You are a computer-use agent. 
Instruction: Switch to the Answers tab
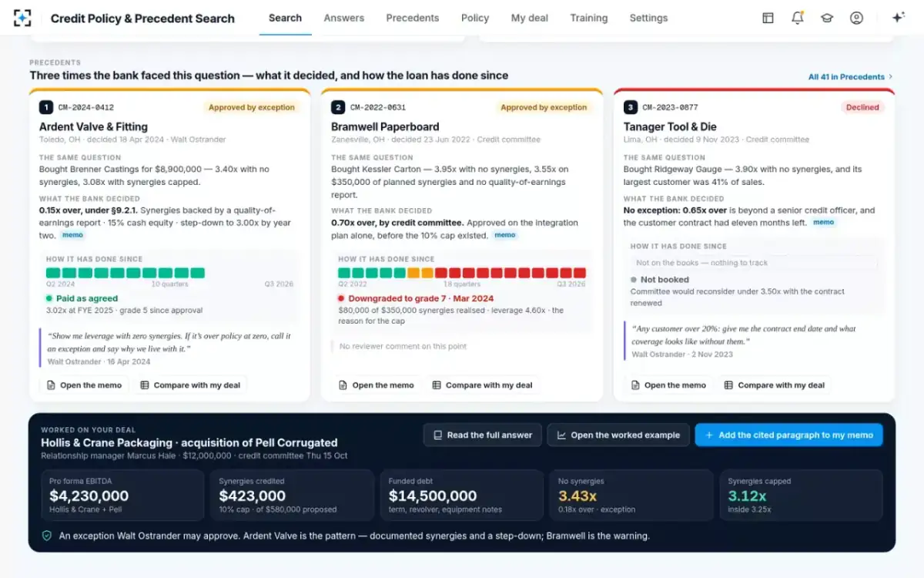(344, 18)
